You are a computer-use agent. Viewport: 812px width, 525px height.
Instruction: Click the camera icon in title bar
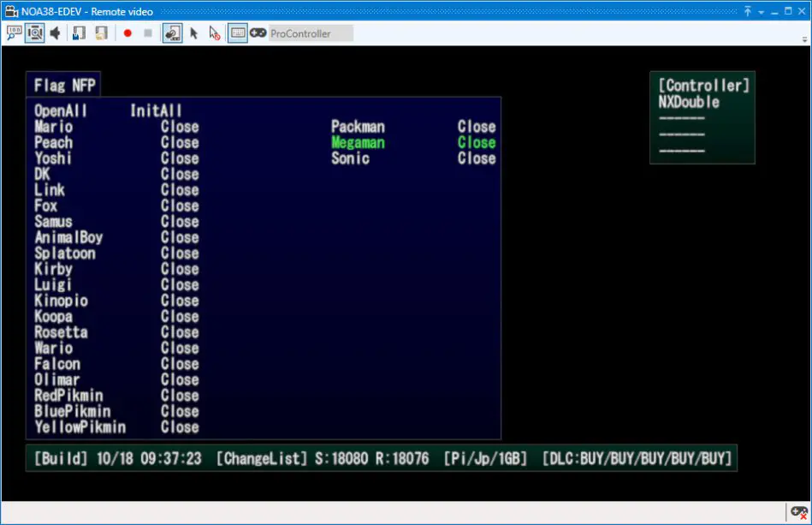[11, 11]
